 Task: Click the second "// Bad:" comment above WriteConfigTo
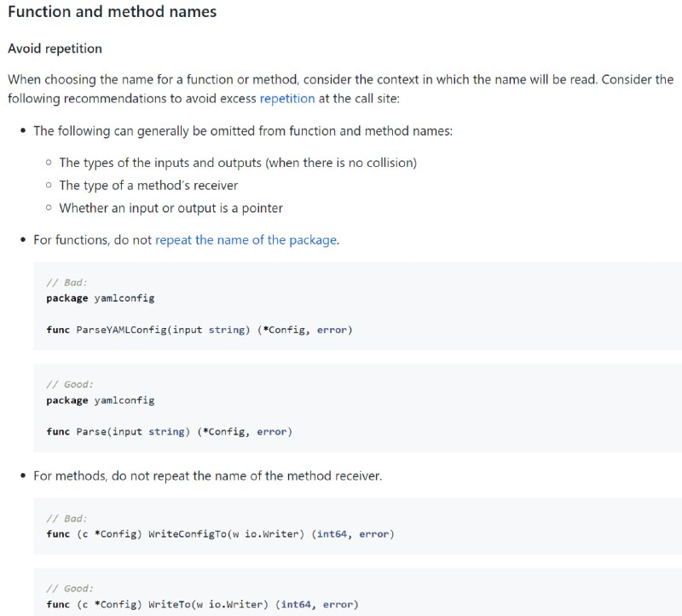(x=66, y=519)
